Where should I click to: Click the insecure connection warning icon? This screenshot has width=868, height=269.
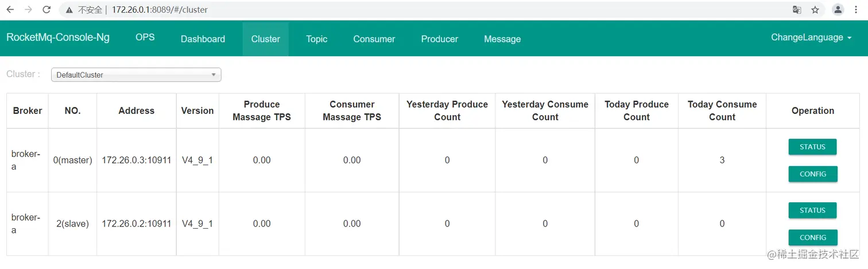pos(69,10)
